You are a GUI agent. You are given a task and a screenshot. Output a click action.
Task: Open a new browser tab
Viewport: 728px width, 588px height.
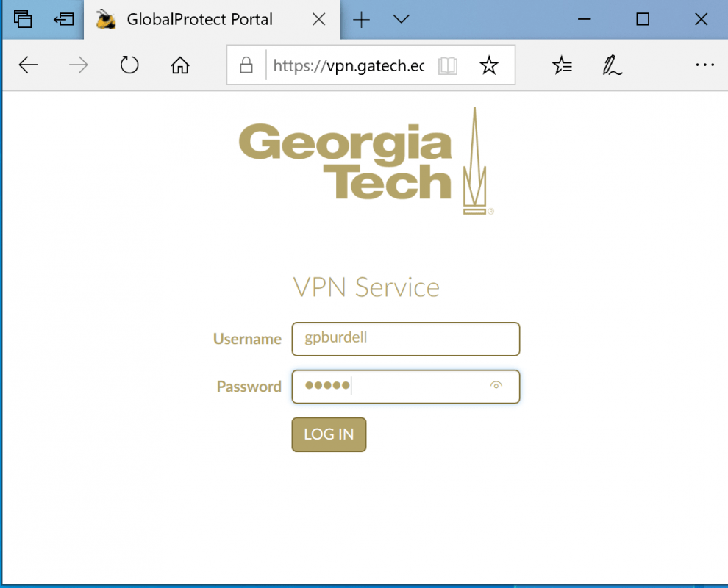coord(362,20)
